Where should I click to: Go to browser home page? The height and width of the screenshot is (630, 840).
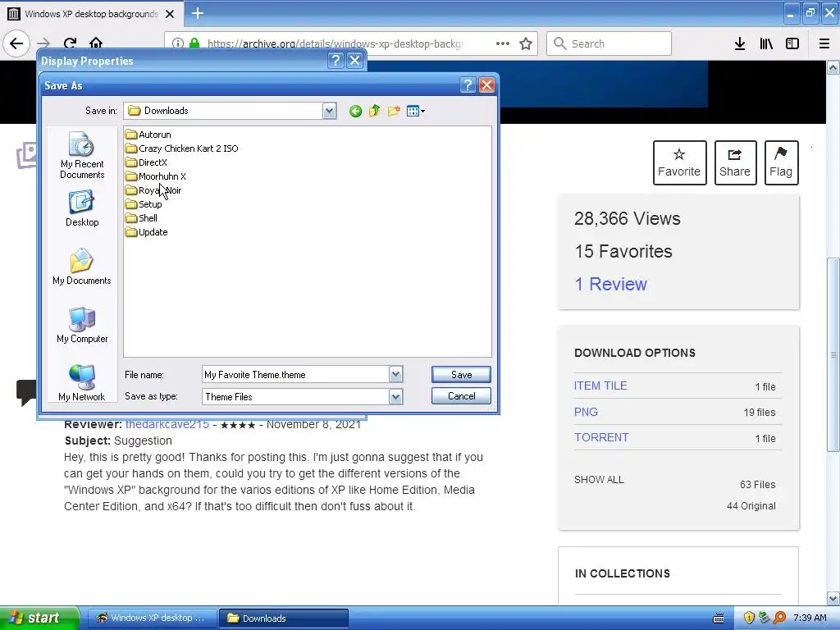click(96, 43)
